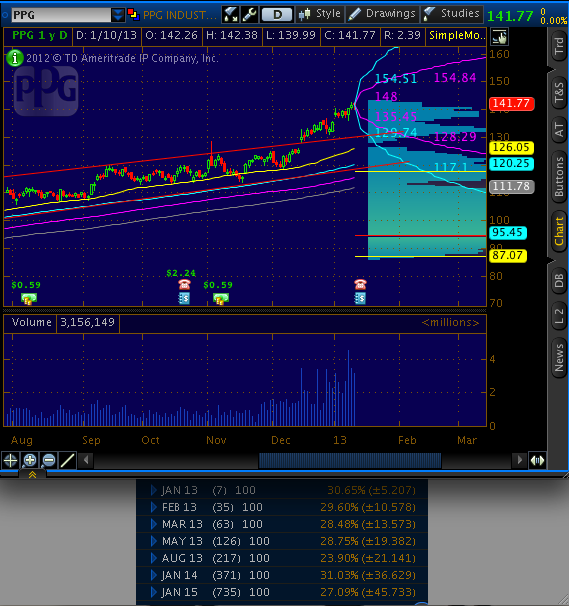Click the expansion-area toggle icon at bottom right

pyautogui.click(x=537, y=460)
